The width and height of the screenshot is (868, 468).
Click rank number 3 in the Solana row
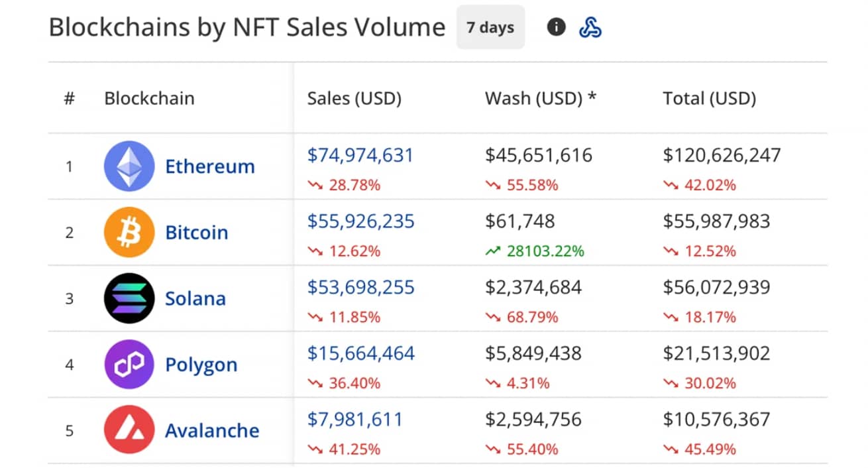(x=69, y=299)
